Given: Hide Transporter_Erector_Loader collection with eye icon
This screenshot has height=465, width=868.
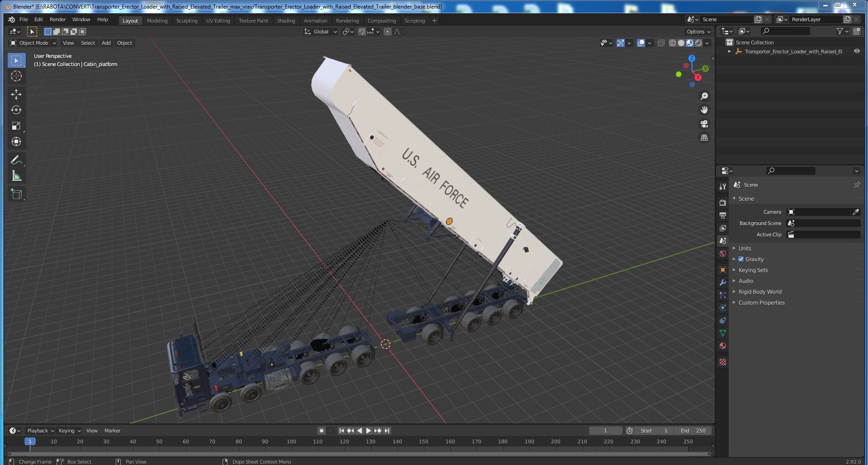Looking at the screenshot, I should pos(857,51).
